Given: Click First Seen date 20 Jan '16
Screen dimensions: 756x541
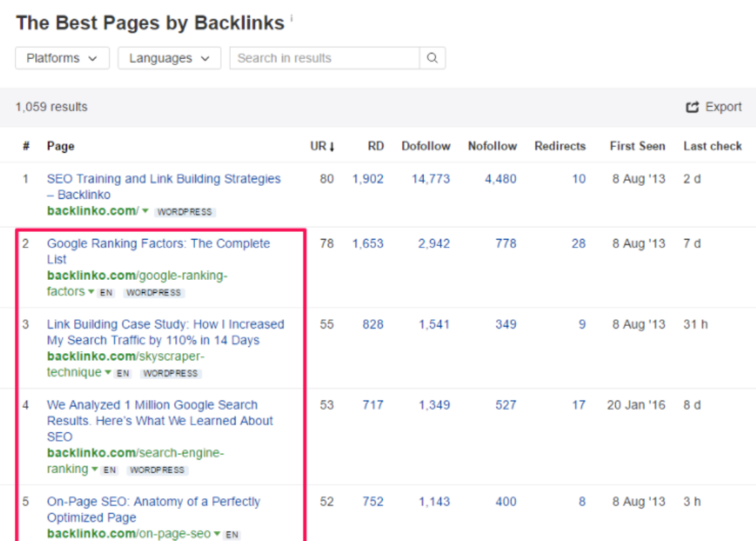Looking at the screenshot, I should tap(636, 405).
